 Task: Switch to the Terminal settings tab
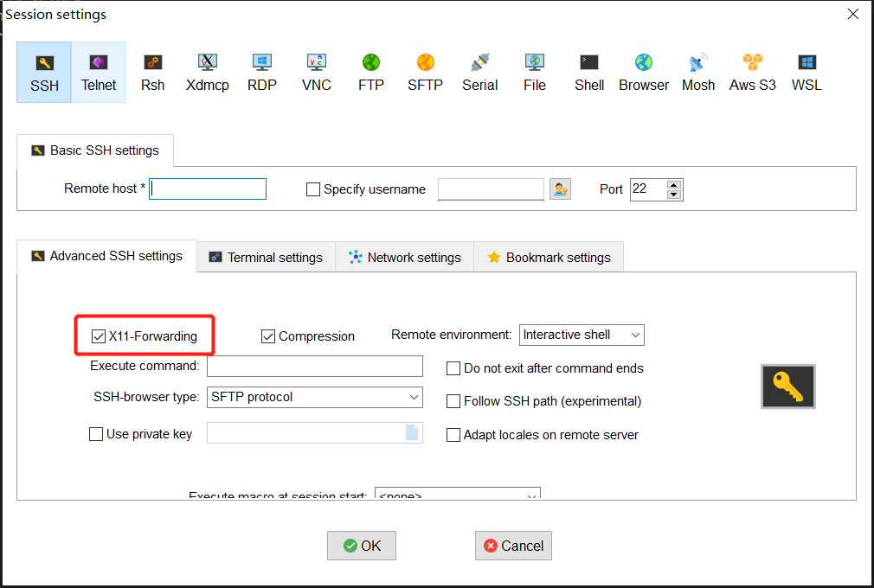[x=266, y=257]
